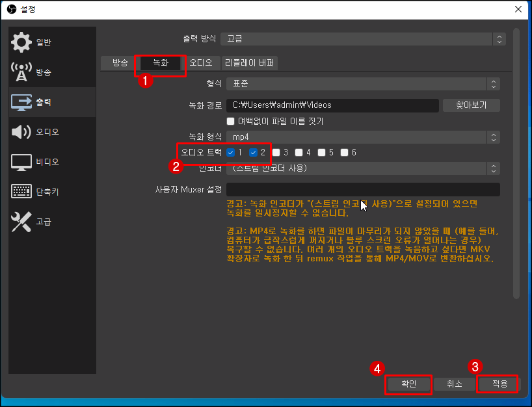Cancel with the 취소 button
The height and width of the screenshot is (407, 532).
pos(454,384)
